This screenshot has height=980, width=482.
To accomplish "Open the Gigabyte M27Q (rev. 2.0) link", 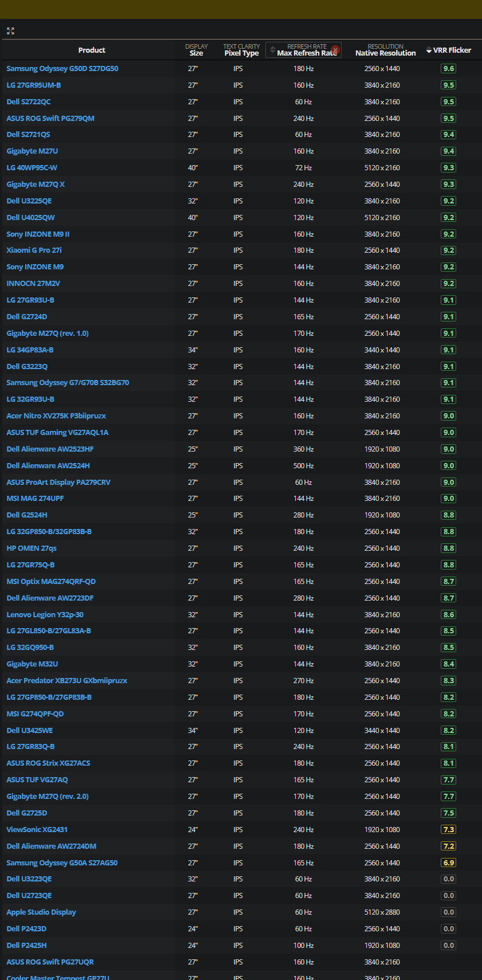I will [x=48, y=796].
